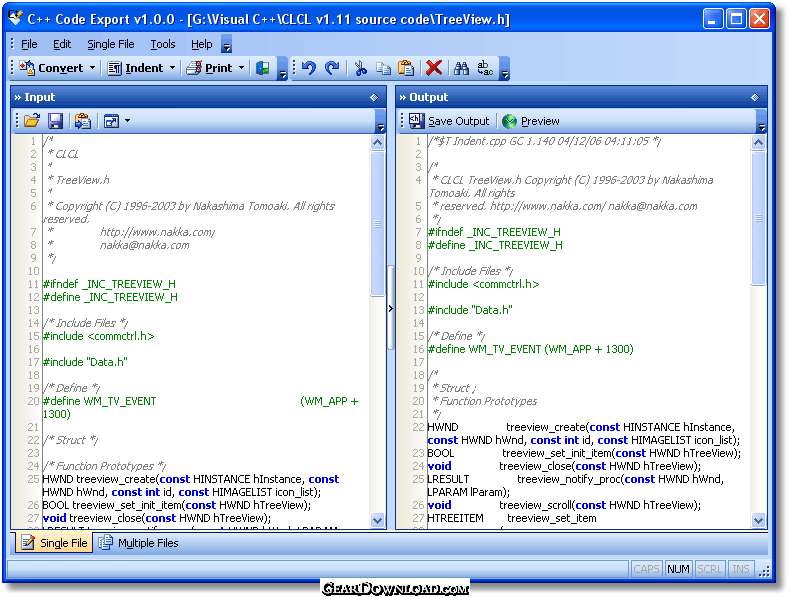
Task: Click the INS status bar indicator
Action: (741, 569)
